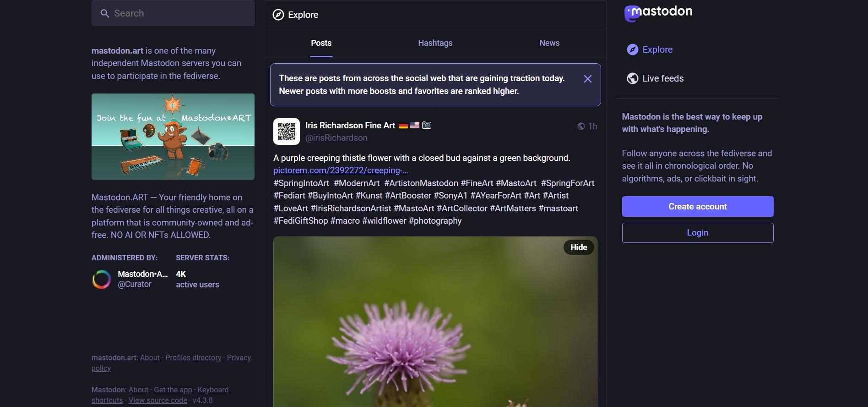The image size is (868, 407).
Task: Select the Posts tab
Action: [321, 43]
